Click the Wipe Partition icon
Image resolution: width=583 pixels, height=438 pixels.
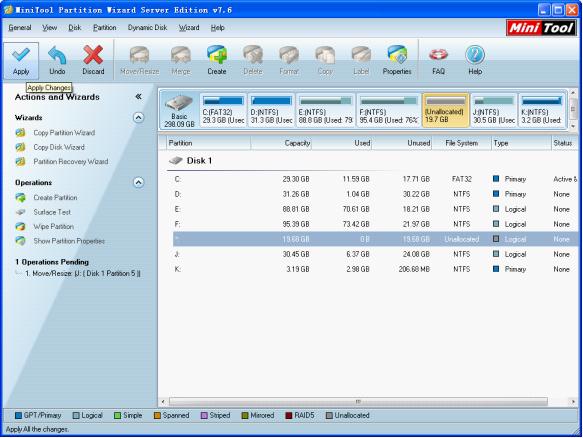(x=20, y=226)
